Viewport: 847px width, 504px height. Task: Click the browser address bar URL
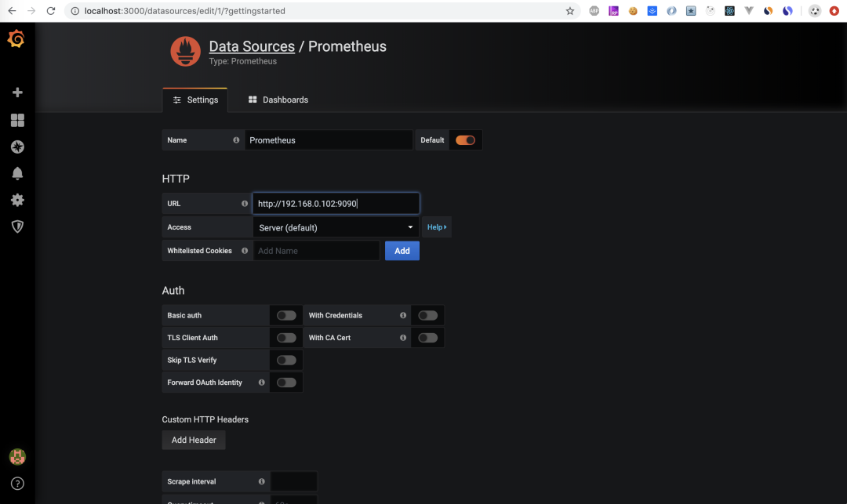185,11
